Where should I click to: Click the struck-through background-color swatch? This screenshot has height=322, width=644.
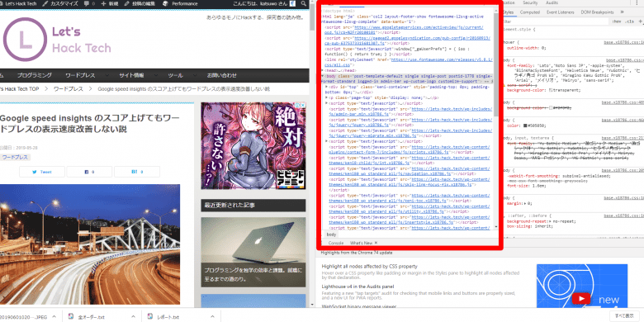pyautogui.click(x=551, y=107)
